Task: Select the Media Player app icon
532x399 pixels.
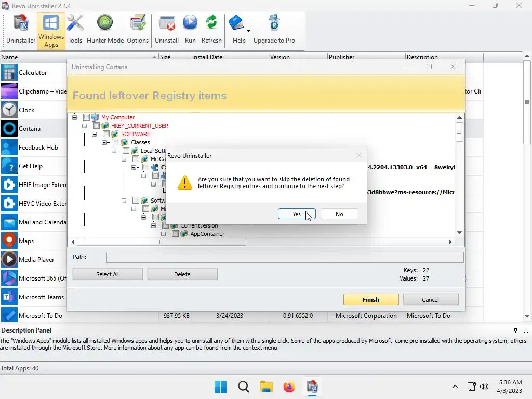Action: point(9,260)
